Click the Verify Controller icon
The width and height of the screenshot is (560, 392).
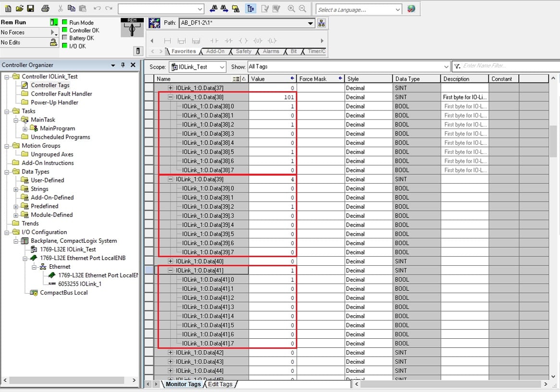point(276,9)
